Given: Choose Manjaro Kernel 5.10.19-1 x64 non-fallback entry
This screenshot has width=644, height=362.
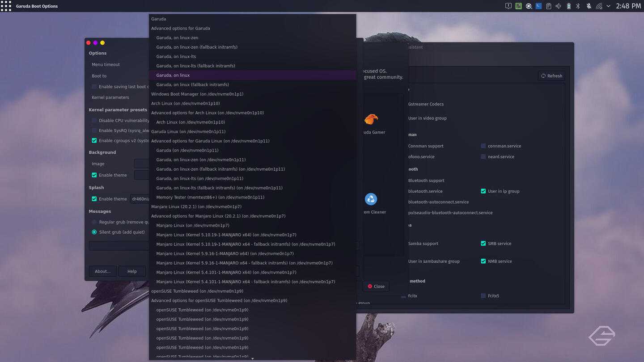Looking at the screenshot, I should tap(253, 235).
